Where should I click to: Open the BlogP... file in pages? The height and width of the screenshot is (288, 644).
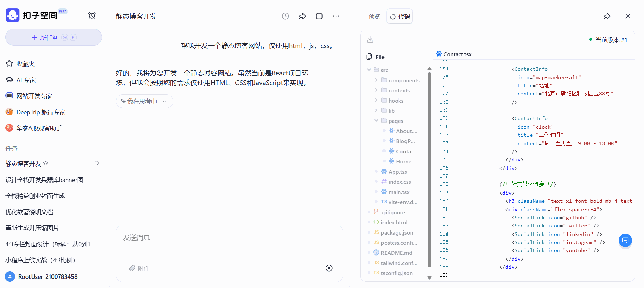click(402, 141)
